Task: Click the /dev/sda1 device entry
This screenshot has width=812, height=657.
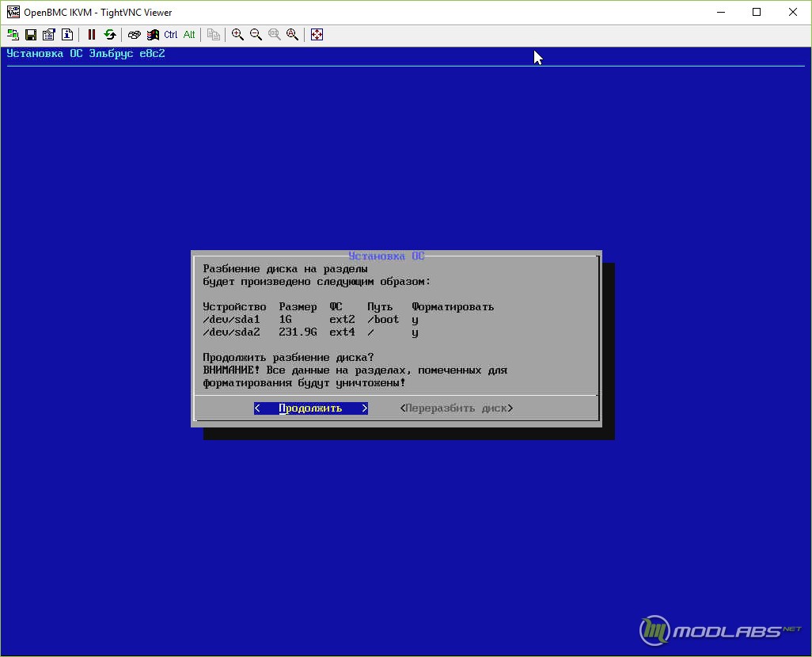Action: tap(231, 320)
